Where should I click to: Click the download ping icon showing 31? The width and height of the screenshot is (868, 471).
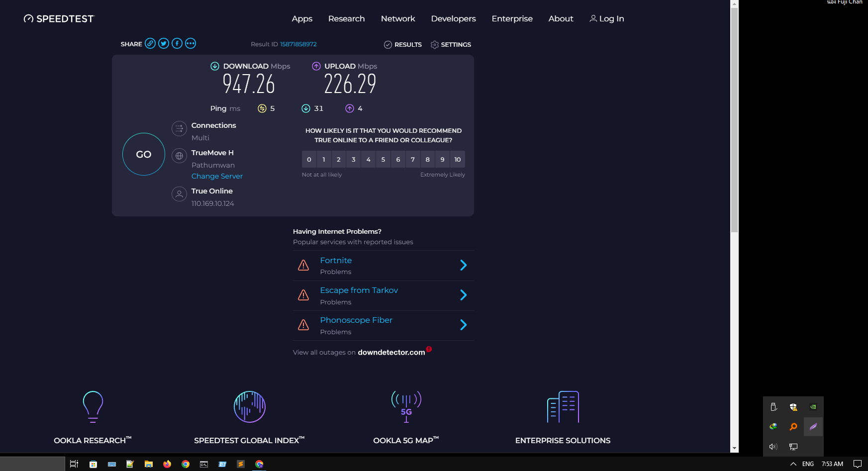(306, 108)
